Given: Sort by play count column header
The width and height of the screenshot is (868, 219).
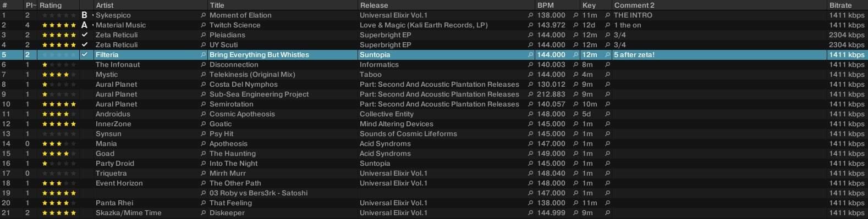Looking at the screenshot, I should (30, 5).
